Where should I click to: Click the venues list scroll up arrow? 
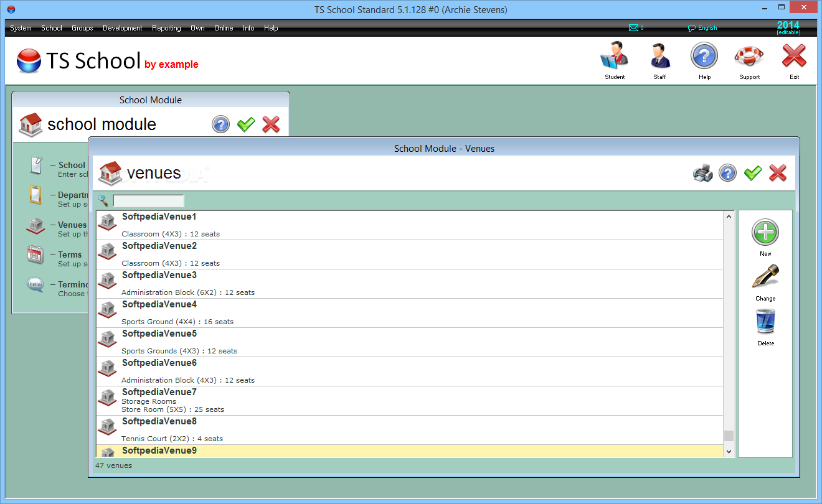[729, 217]
